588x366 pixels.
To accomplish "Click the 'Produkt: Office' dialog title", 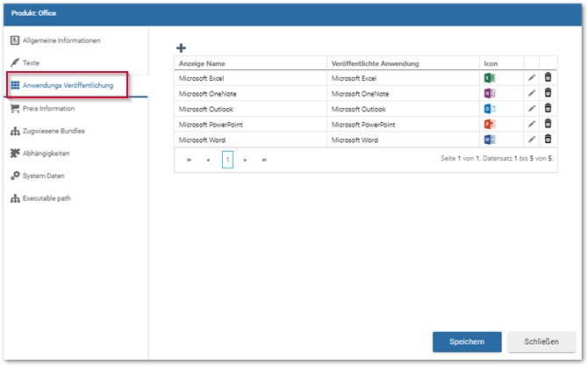I will tap(33, 13).
